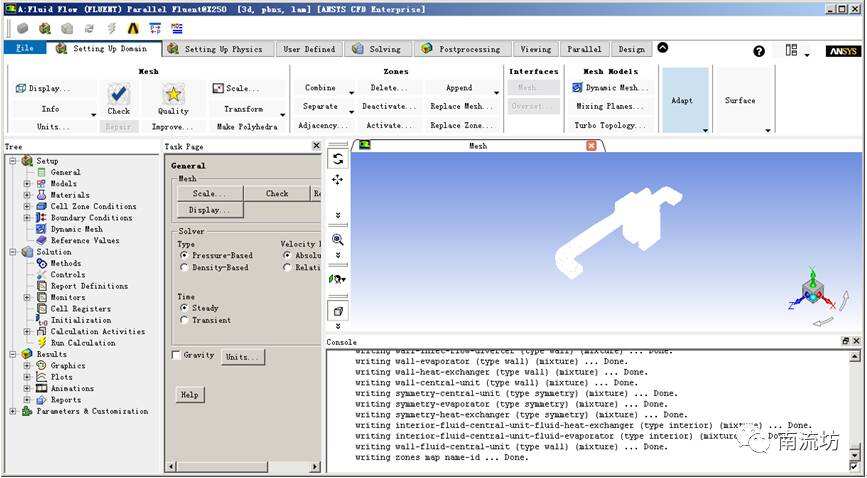Open the layout arrangement icon
Screen dimensions: 867x478
pyautogui.click(x=791, y=50)
